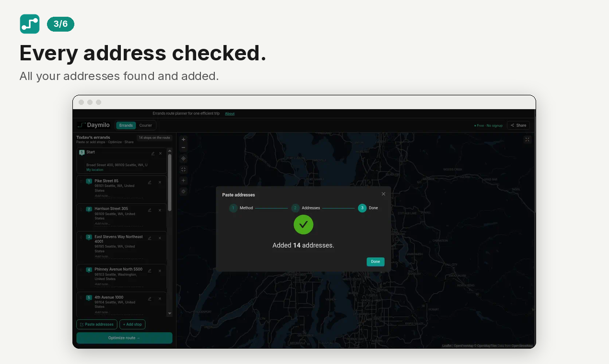
Task: Delete the Harrison Street 305 stop
Action: 160,210
